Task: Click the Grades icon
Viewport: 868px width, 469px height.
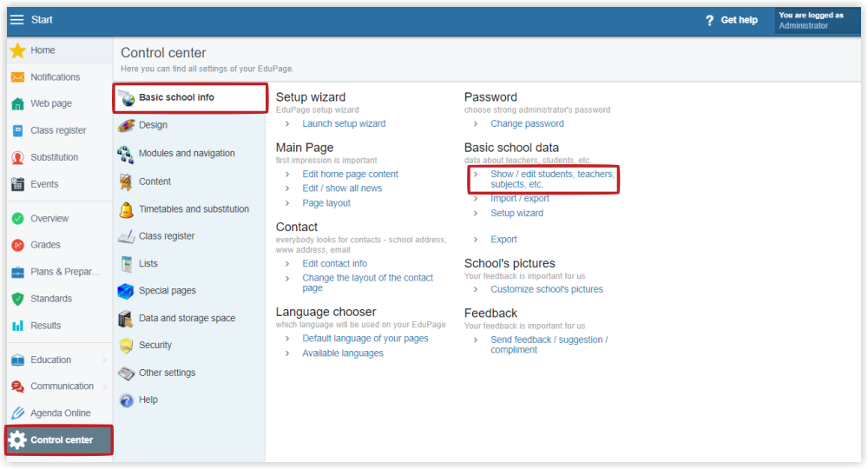Action: coord(17,245)
